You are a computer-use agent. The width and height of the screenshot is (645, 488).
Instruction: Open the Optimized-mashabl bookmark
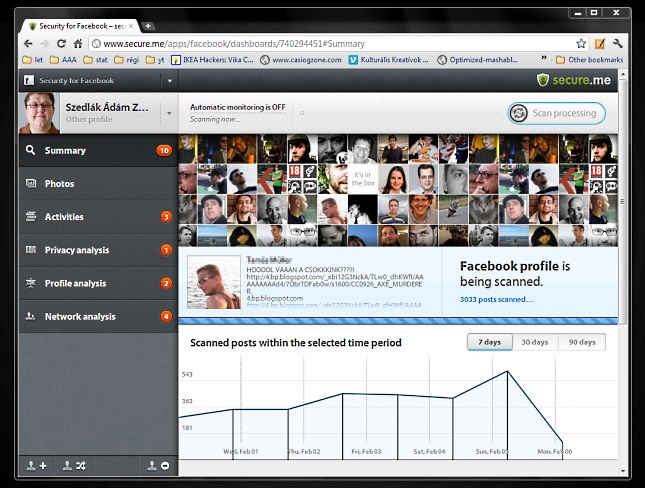(x=478, y=60)
